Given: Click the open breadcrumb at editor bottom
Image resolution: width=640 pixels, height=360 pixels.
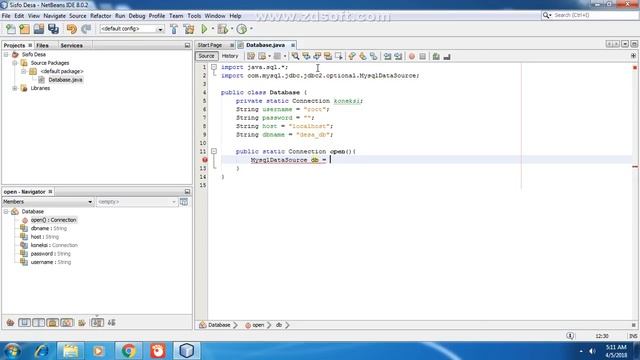Looking at the screenshot, I should [x=258, y=325].
